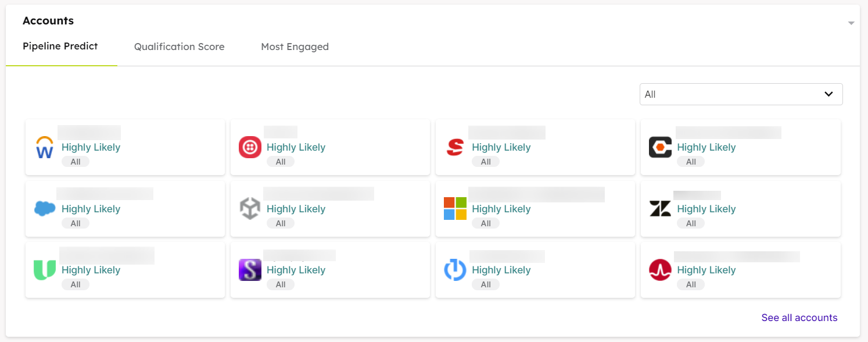Image resolution: width=868 pixels, height=342 pixels.
Task: Open the Unity account icon
Action: [250, 208]
